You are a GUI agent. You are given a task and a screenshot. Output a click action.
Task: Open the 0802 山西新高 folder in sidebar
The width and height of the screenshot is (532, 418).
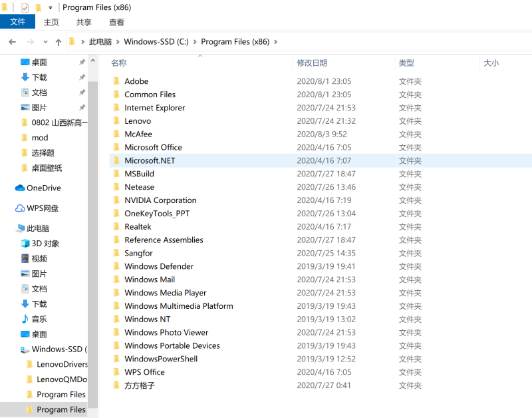coord(59,122)
